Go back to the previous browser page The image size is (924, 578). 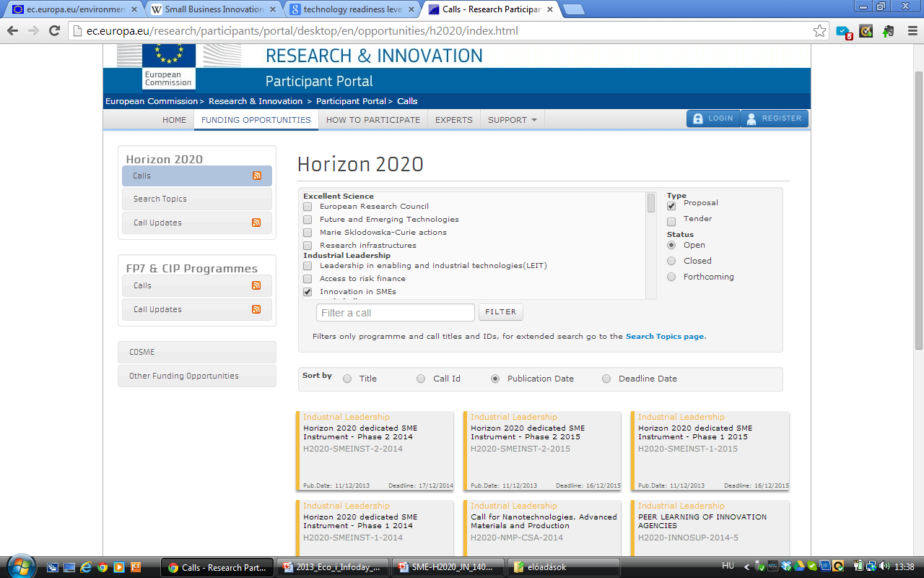tap(12, 31)
